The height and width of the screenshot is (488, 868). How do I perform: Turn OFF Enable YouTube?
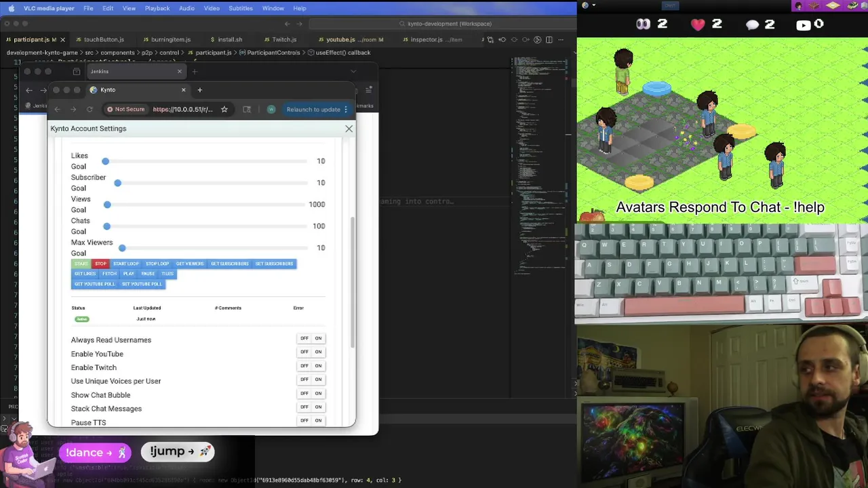click(304, 352)
